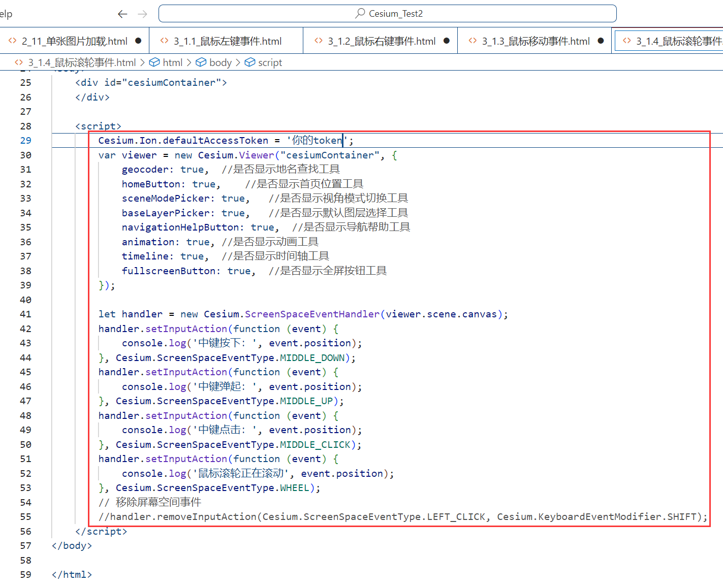Click the search icon in the command center
The image size is (723, 588).
pyautogui.click(x=360, y=13)
